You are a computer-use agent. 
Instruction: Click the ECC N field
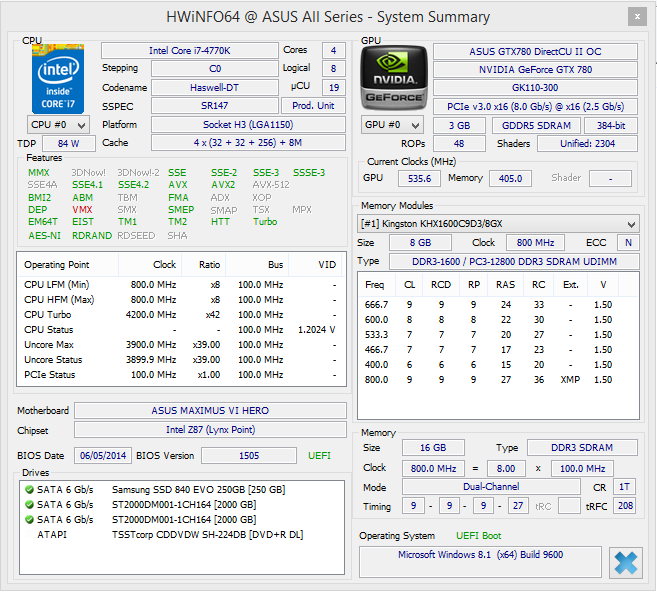click(628, 243)
